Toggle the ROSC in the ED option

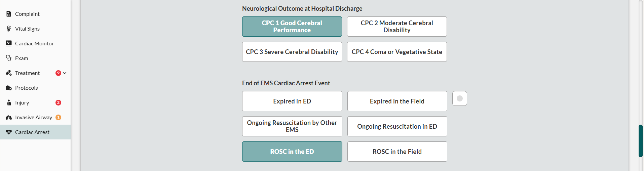click(x=292, y=152)
